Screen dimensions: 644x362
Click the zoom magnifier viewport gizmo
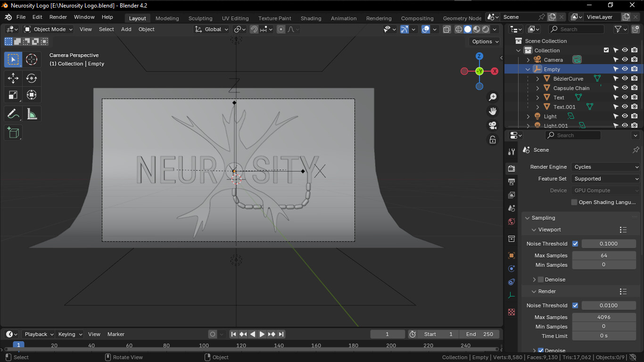click(x=493, y=97)
